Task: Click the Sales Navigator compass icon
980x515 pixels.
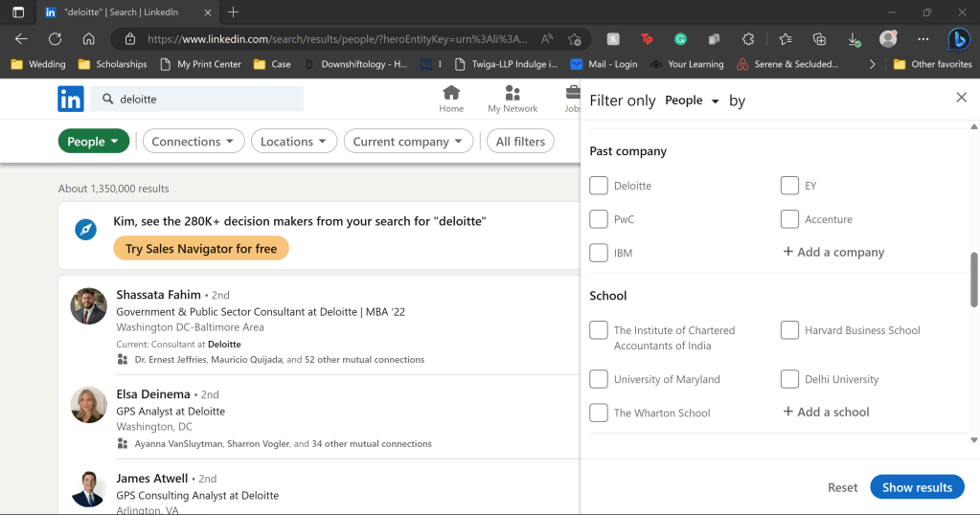Action: 86,230
